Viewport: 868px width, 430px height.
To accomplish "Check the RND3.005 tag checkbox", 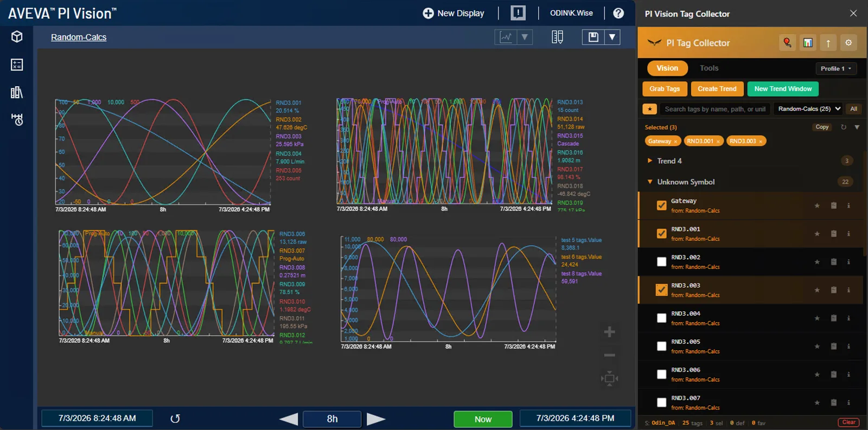I will click(x=661, y=346).
